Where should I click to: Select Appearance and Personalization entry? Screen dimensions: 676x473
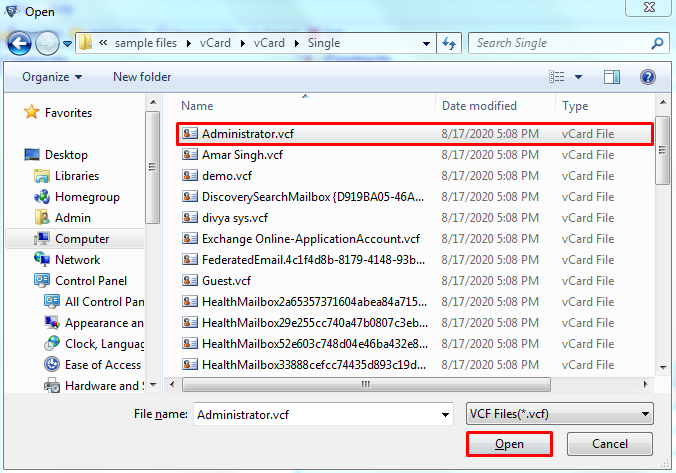point(94,323)
